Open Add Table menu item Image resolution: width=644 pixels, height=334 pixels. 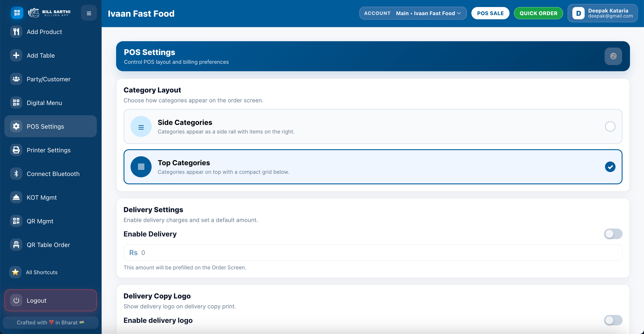click(51, 55)
